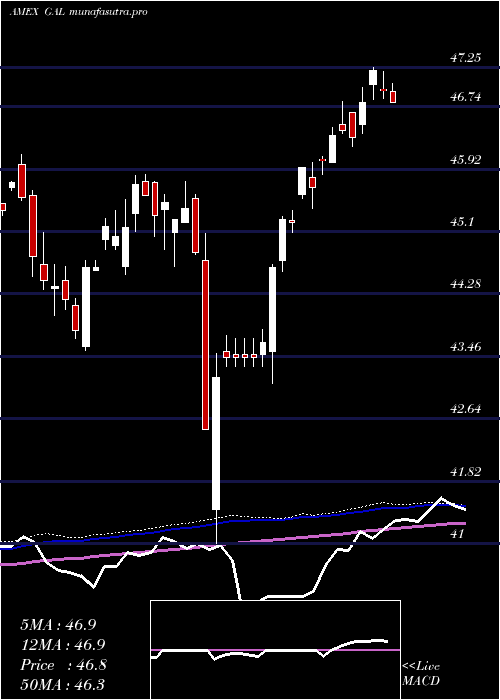
Task: Click the 44.28 price axis label
Action: coord(465,283)
